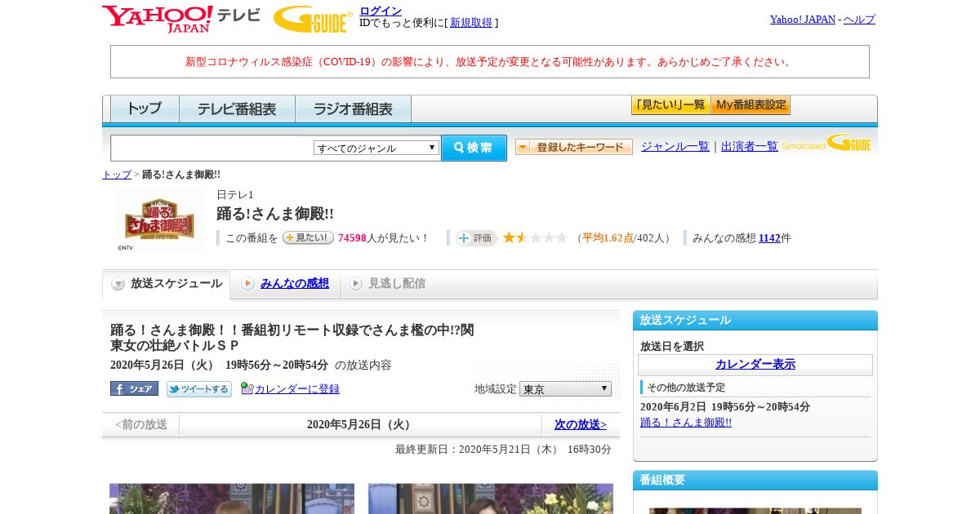
Task: Select the トップ navigation tab
Action: pos(145,109)
